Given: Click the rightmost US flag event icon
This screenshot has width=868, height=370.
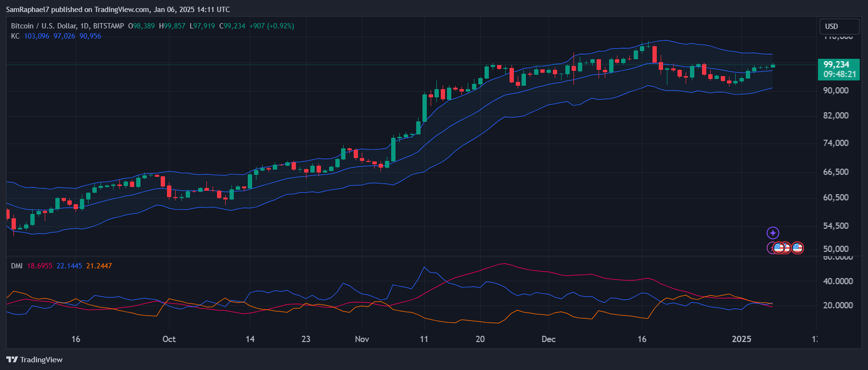Looking at the screenshot, I should click(797, 248).
